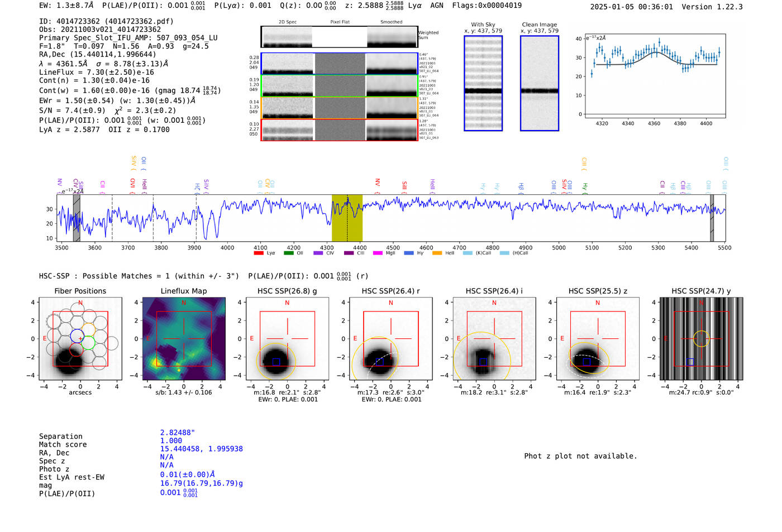Click the purple CIV legend swatch
This screenshot has height=532, width=782.
(318, 253)
